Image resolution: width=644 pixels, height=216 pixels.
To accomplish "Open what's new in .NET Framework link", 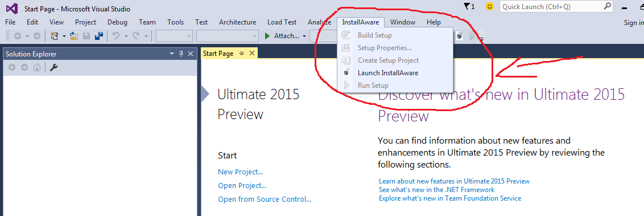I will pos(436,190).
